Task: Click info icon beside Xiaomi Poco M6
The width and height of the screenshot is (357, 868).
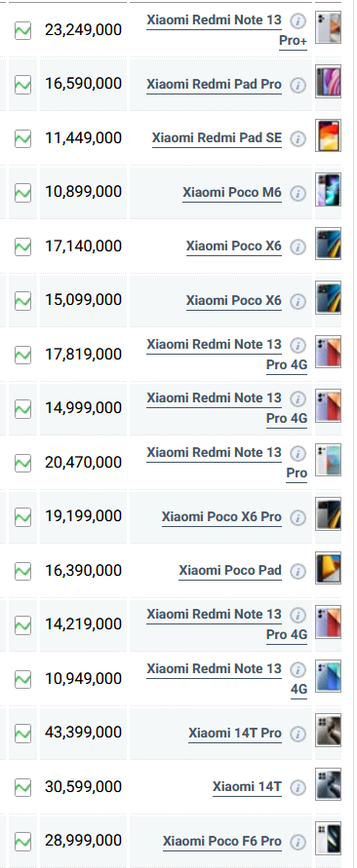Action: (298, 193)
